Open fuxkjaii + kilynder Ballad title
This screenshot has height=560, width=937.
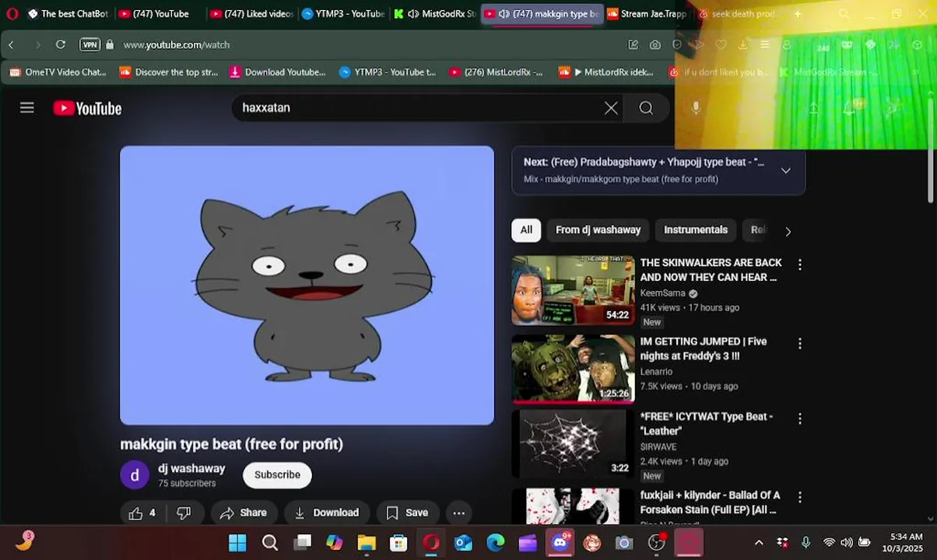(710, 502)
